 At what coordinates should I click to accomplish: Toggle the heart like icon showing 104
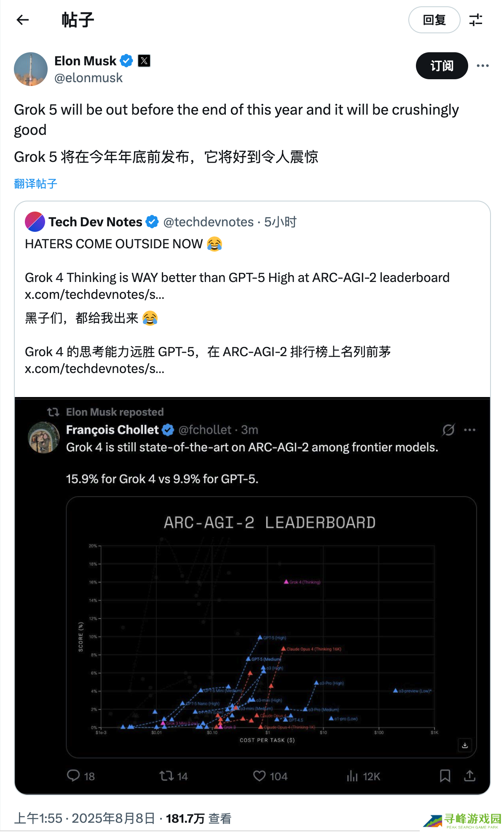[x=260, y=776]
